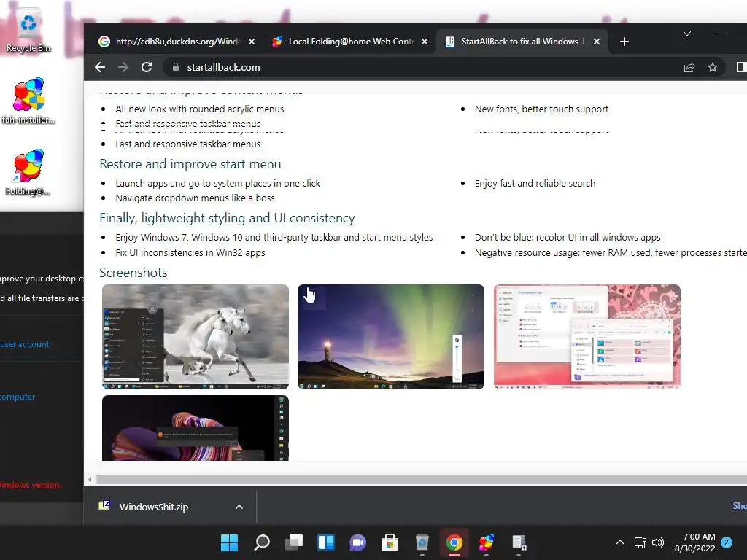Image resolution: width=747 pixels, height=560 pixels.
Task: Click 'Fix UI inconsistencies in Win32 apps' text
Action: (x=190, y=252)
